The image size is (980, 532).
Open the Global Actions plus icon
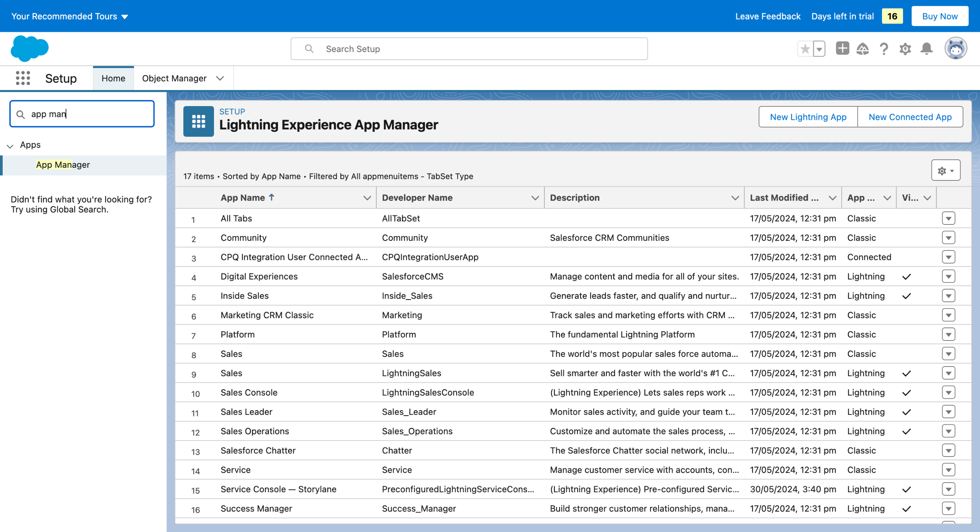tap(842, 49)
